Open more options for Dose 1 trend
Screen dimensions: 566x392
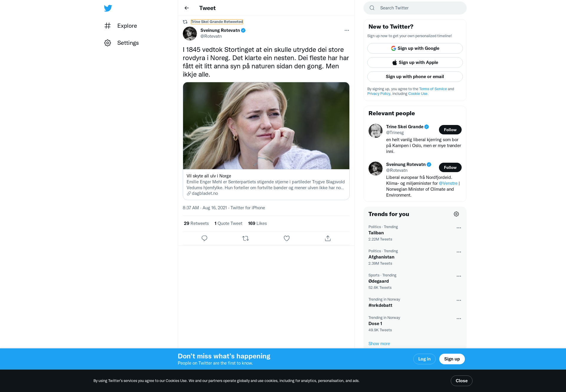[459, 319]
